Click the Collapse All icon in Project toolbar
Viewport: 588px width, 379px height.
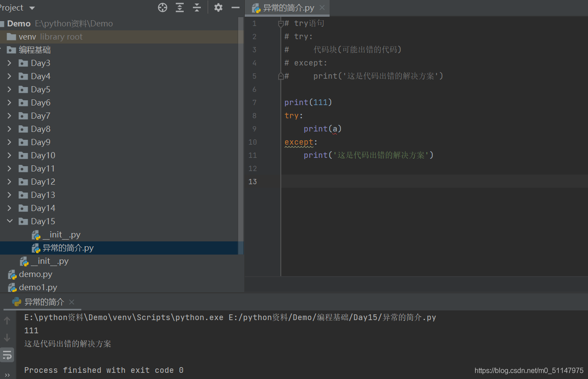pos(197,7)
